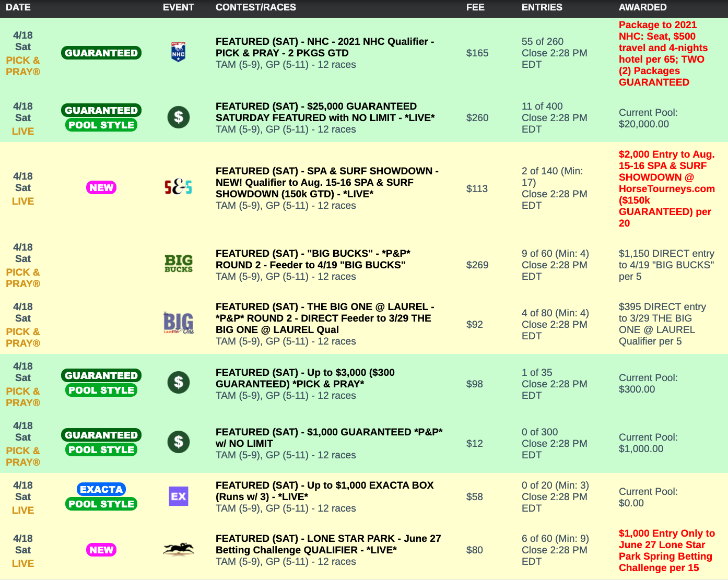This screenshot has height=580, width=728.
Task: Click the ENTRIES column header
Action: [x=542, y=7]
